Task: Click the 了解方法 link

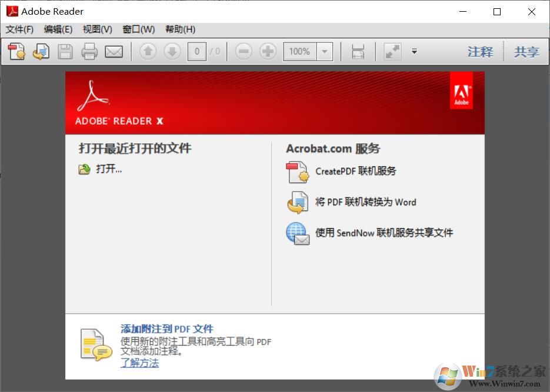Action: [x=139, y=363]
